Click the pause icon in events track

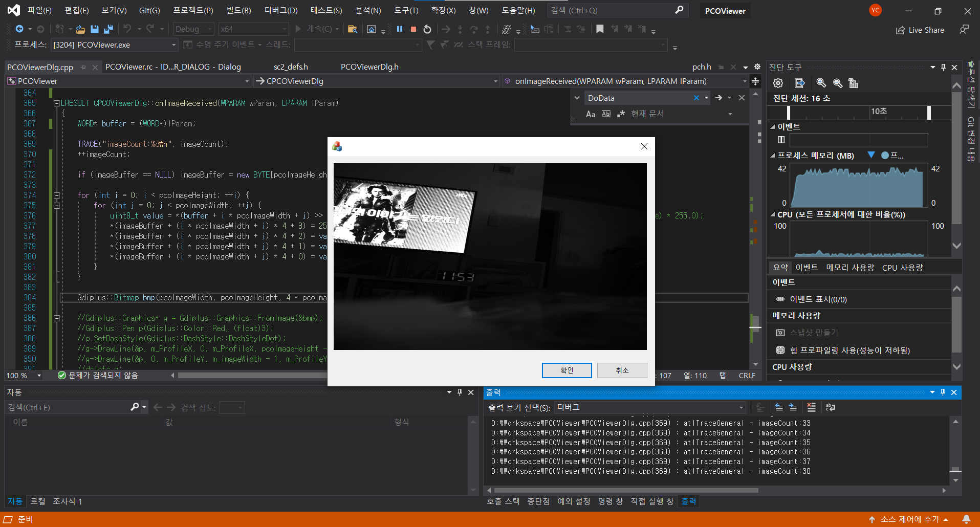click(x=781, y=140)
